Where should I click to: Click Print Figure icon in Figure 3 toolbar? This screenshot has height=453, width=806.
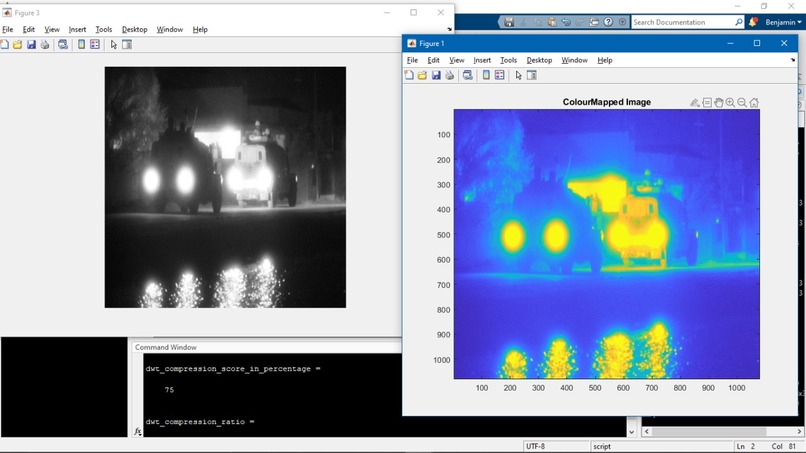[x=45, y=45]
